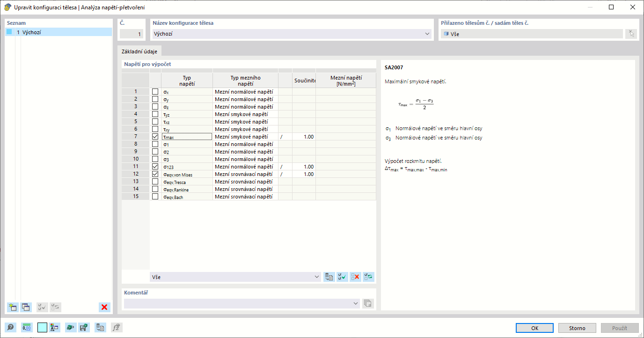The image size is (644, 338).
Task: Open the Název konfigurace tělesa dropdown
Action: tap(427, 34)
